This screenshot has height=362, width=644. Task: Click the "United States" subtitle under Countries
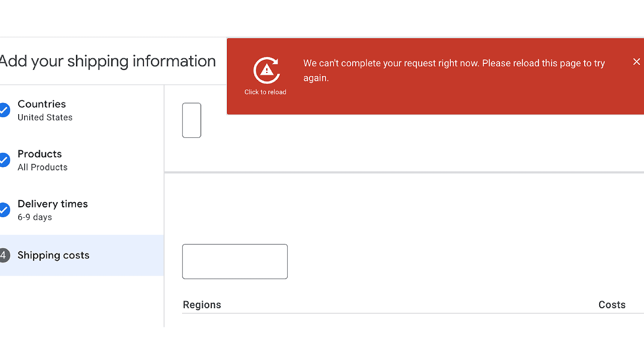[45, 118]
